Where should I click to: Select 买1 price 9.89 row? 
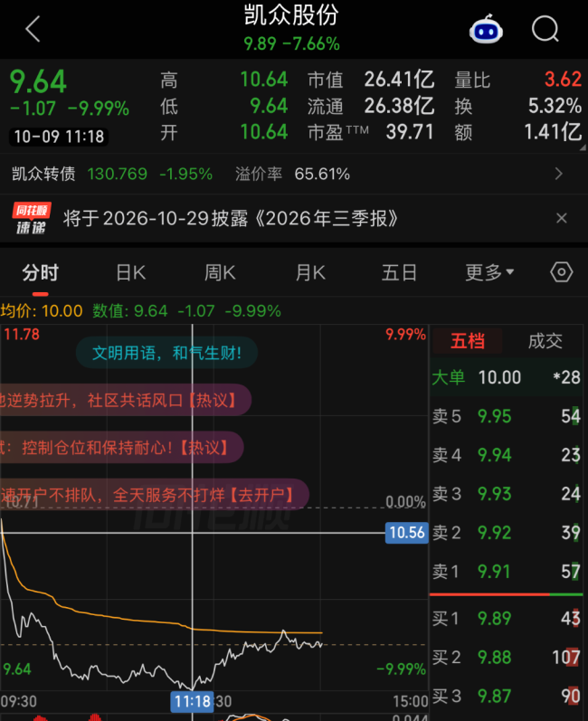point(507,619)
